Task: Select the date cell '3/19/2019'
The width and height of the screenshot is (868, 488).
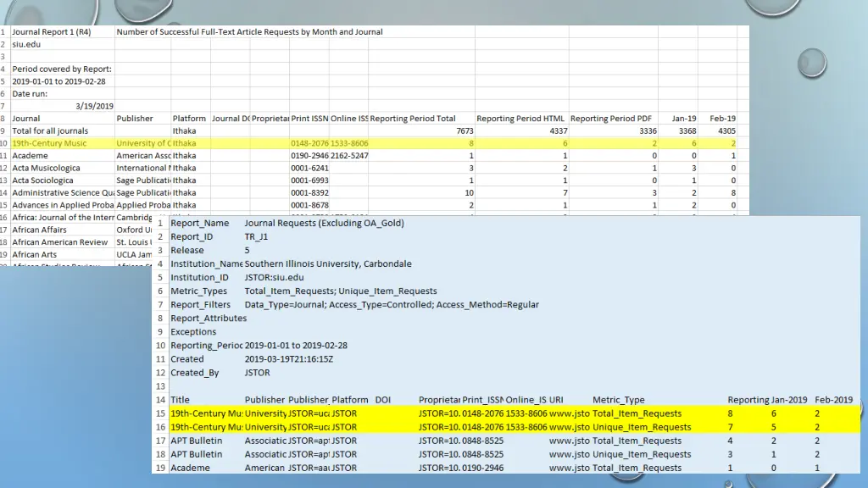Action: pos(95,106)
